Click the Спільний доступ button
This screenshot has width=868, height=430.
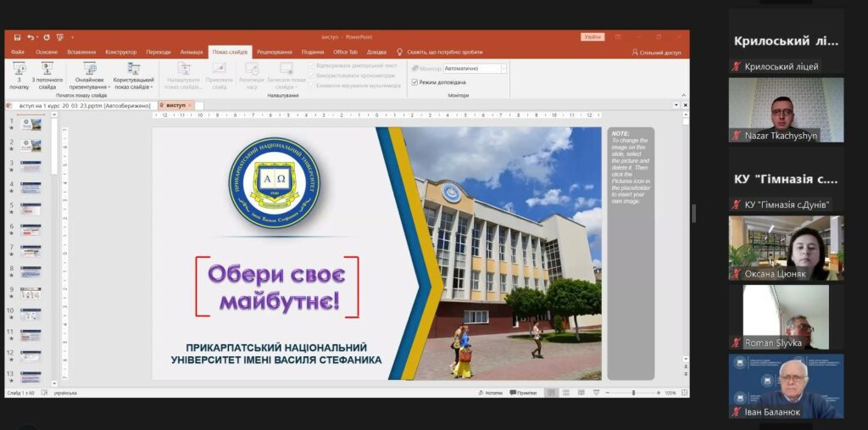tap(657, 52)
